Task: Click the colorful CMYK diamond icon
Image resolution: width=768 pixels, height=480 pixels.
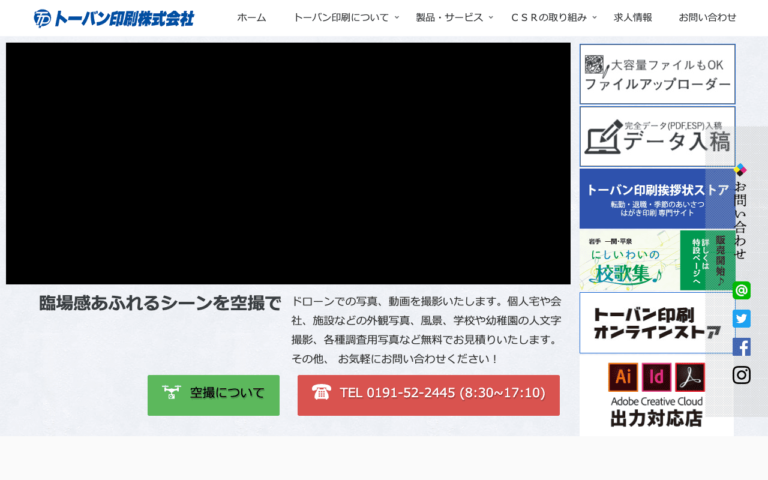Action: [x=740, y=169]
